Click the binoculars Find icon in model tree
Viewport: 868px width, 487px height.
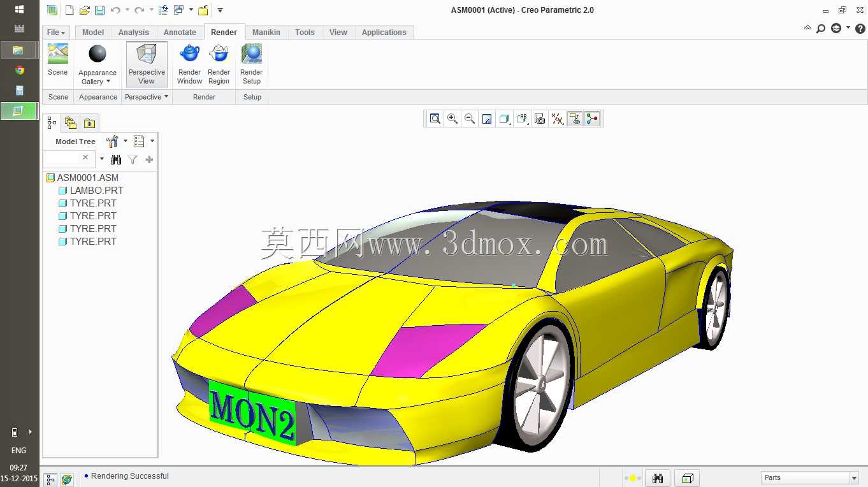pos(115,159)
